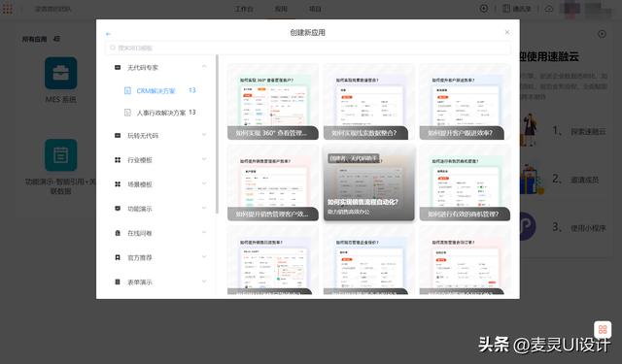Viewport: 622px width, 364px height.
Task: Click the app grid launcher icon
Action: 7,9
